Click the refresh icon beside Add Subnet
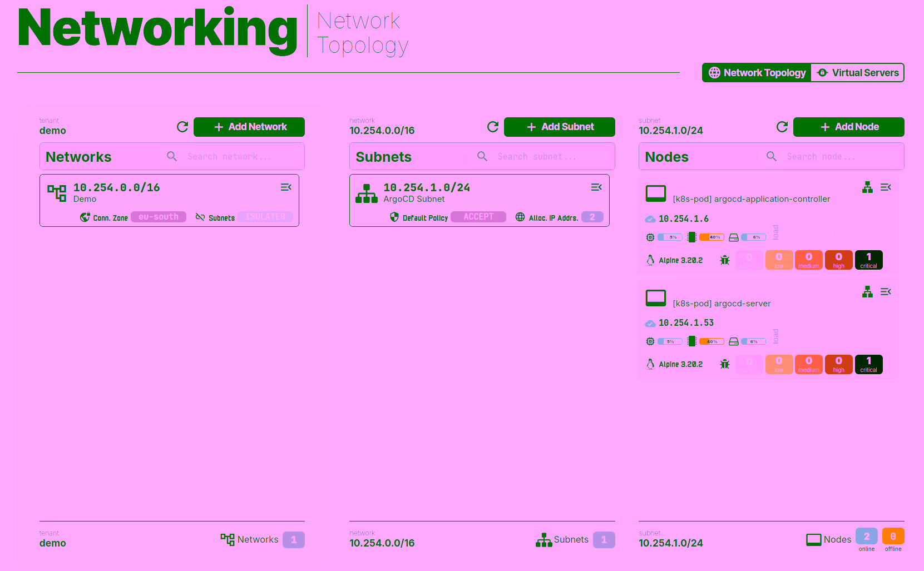The height and width of the screenshot is (571, 924). [493, 127]
